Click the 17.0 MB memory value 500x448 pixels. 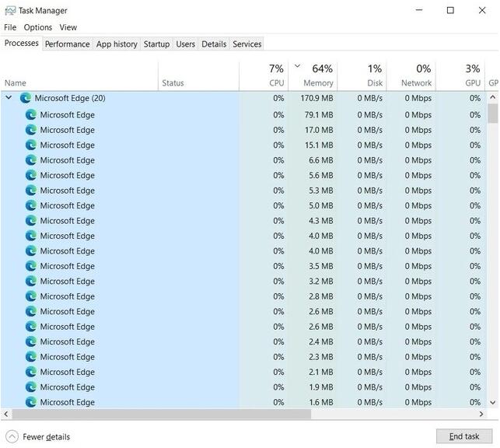[x=319, y=130]
